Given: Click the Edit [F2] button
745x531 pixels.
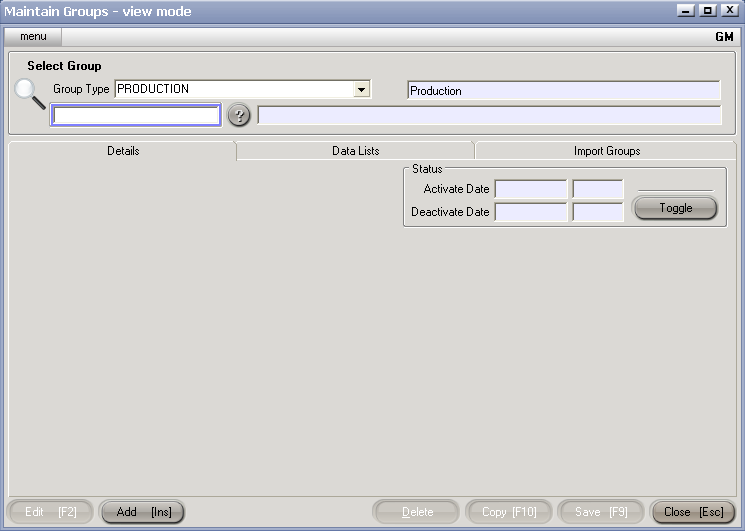Looking at the screenshot, I should pos(50,512).
